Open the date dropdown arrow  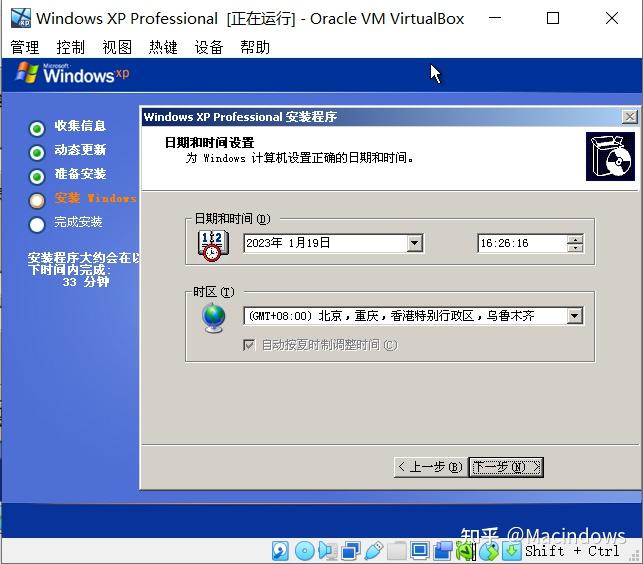pyautogui.click(x=415, y=243)
